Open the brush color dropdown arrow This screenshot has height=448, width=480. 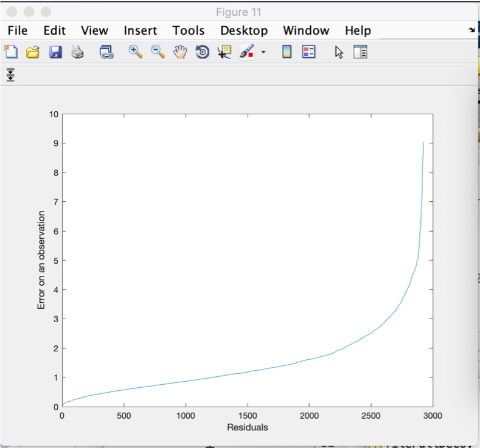click(263, 52)
